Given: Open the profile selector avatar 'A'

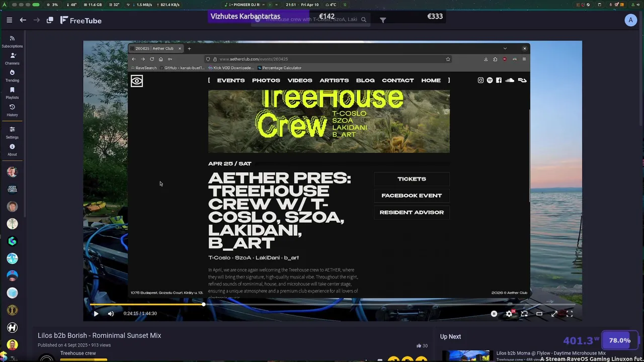Looking at the screenshot, I should 630,20.
